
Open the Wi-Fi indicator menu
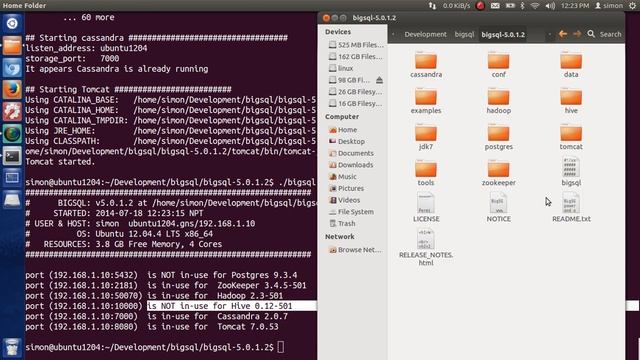click(x=535, y=6)
